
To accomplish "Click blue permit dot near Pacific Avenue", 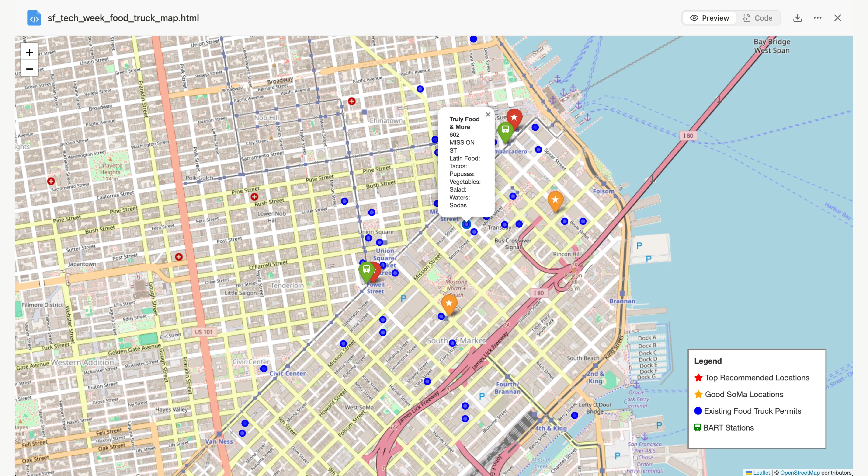I will pos(420,89).
